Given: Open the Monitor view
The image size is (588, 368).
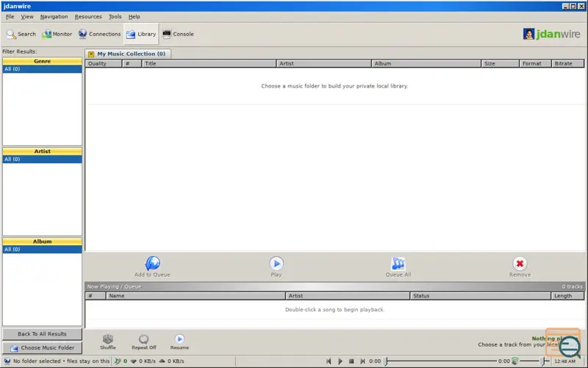Looking at the screenshot, I should [x=57, y=34].
